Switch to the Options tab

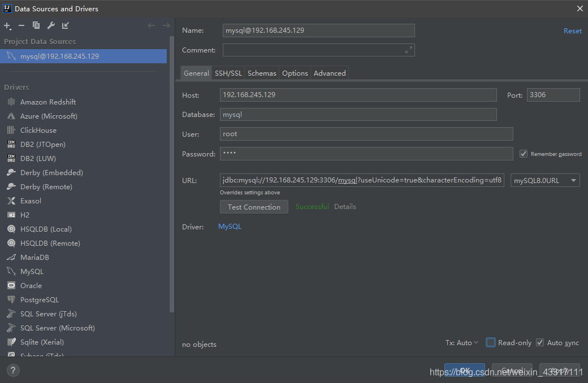295,73
